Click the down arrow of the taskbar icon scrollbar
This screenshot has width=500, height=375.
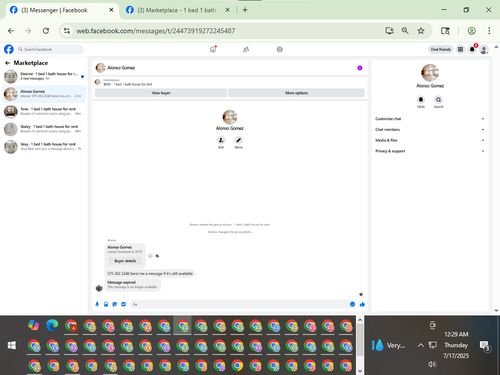tap(360, 371)
